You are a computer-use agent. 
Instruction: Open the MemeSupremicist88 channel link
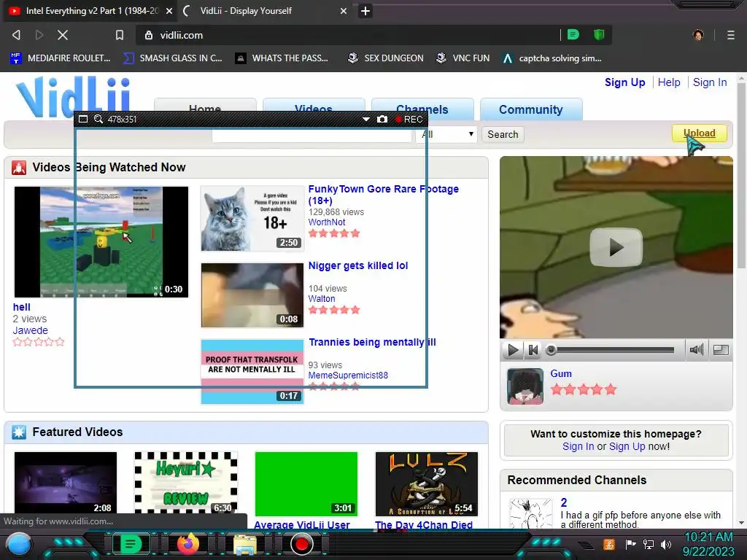click(348, 376)
